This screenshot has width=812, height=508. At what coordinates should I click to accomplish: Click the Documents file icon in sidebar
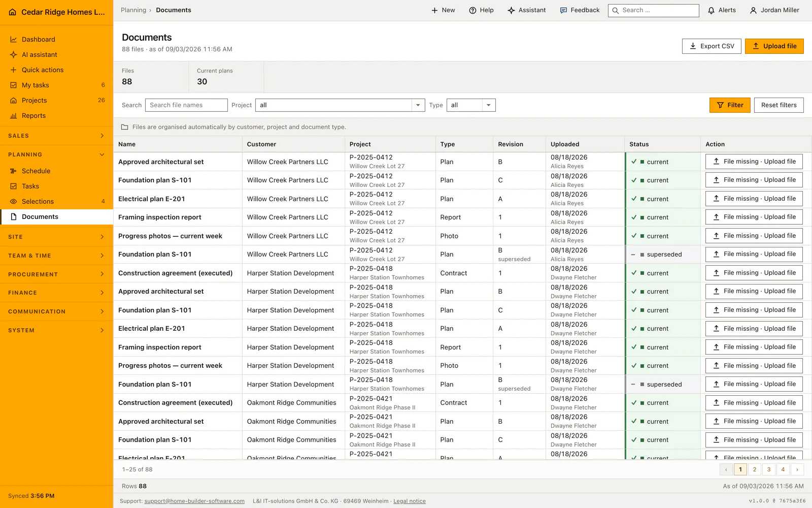pos(14,217)
